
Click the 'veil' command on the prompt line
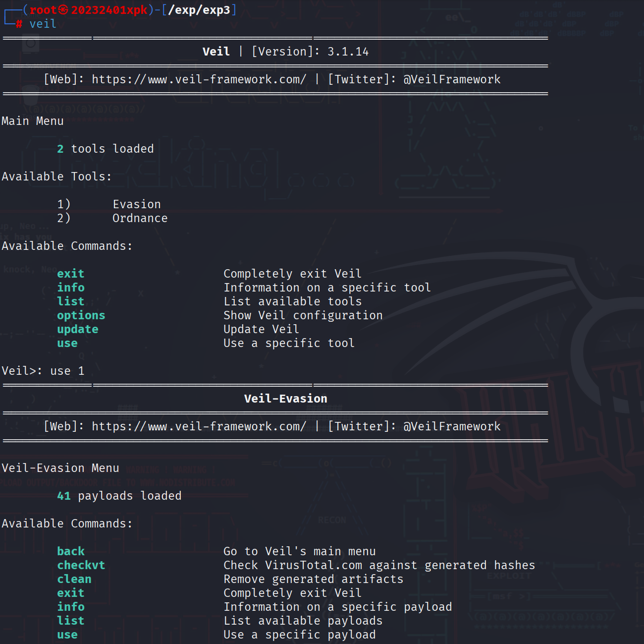point(43,24)
